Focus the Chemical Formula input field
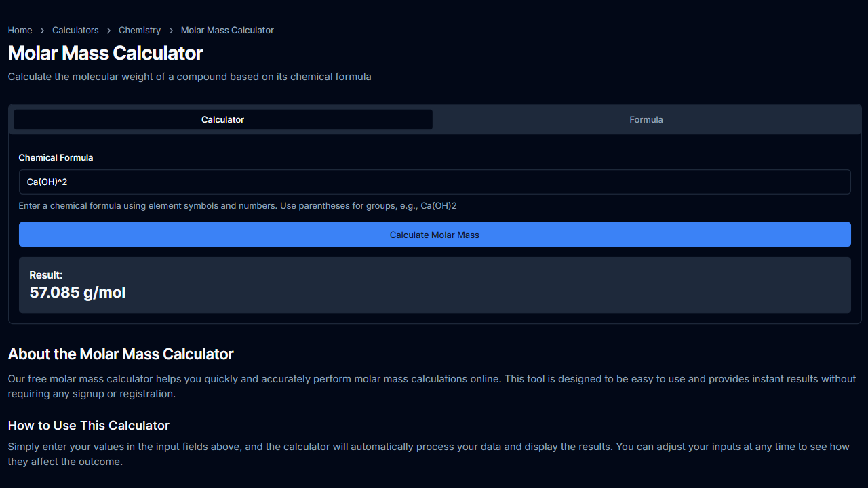The height and width of the screenshot is (488, 868). pyautogui.click(x=434, y=182)
